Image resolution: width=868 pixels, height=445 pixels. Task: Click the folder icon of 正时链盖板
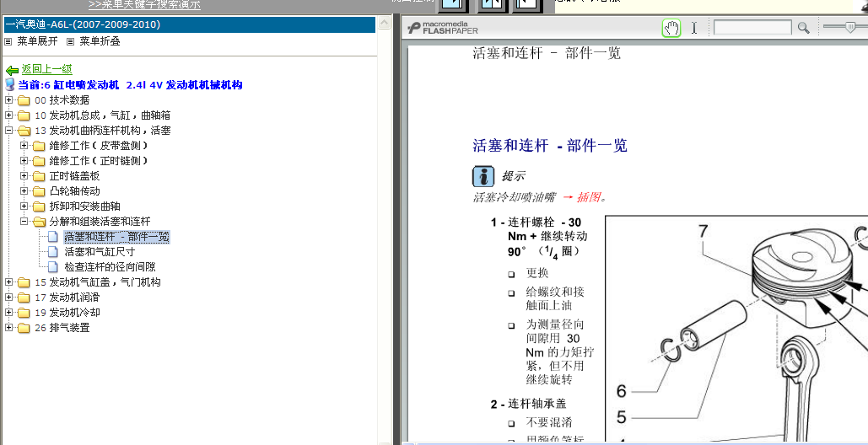[39, 176]
